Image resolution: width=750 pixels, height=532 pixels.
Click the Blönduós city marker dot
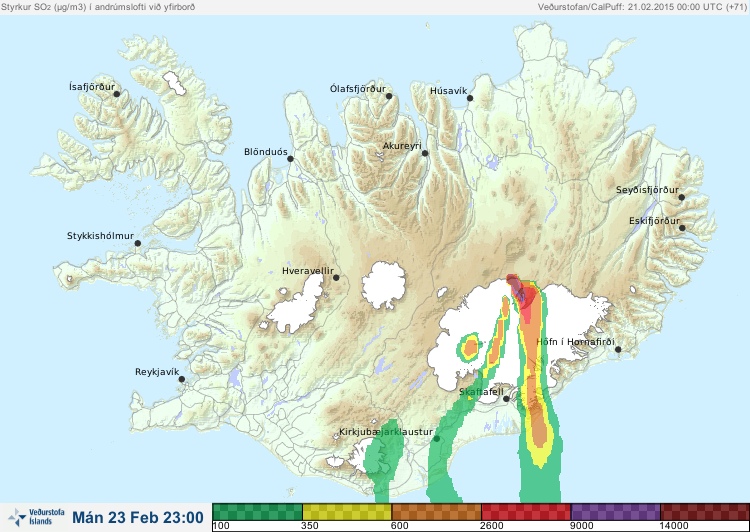[290, 159]
